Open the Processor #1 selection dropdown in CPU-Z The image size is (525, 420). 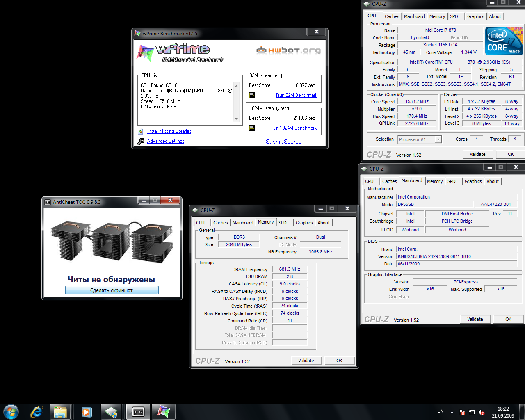[438, 139]
